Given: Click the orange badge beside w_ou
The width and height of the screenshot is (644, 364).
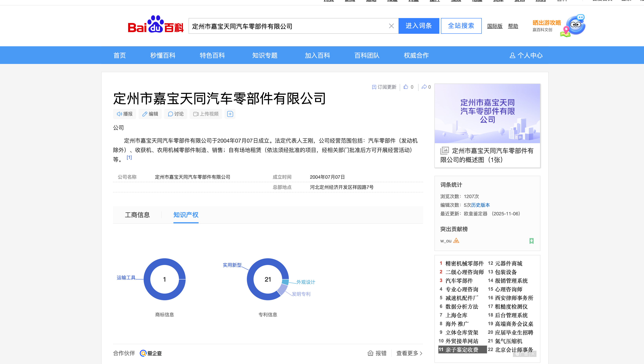Looking at the screenshot, I should click(x=456, y=241).
